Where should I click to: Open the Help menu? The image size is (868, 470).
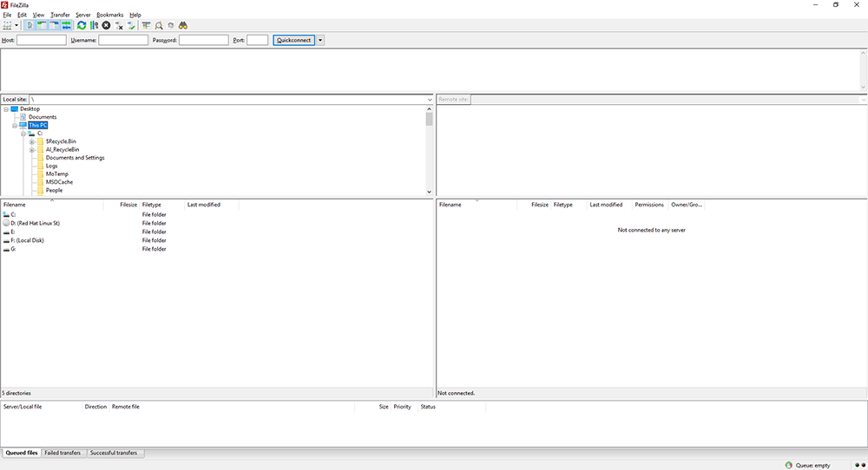pos(135,15)
